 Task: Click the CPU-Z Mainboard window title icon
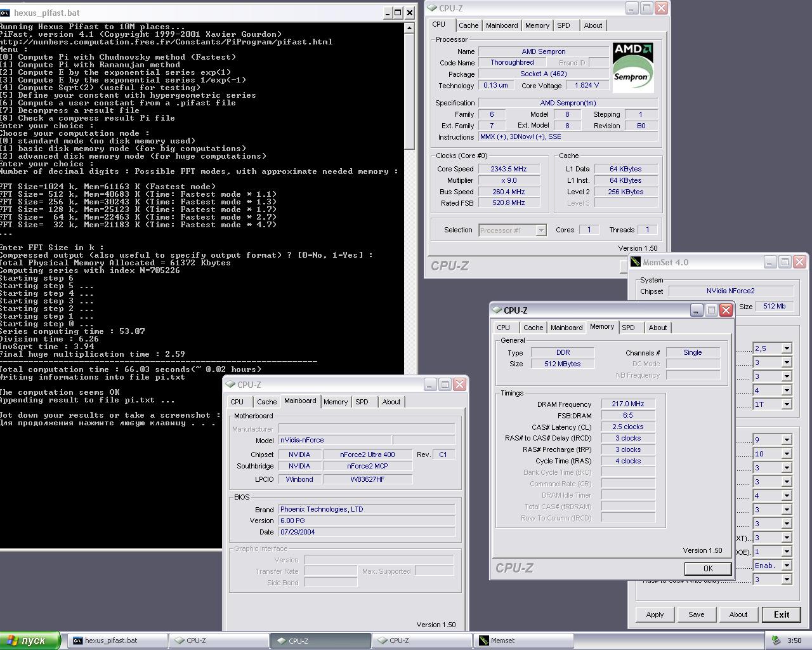(x=230, y=385)
